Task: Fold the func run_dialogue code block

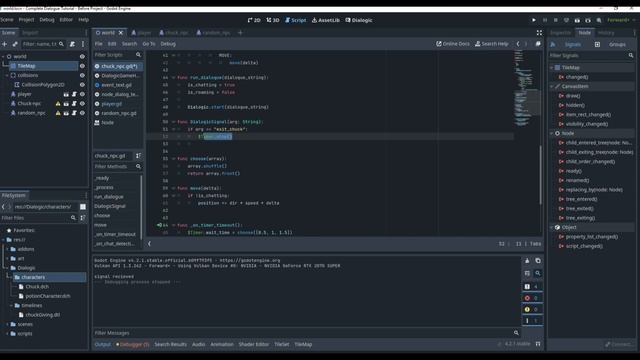Action: pos(173,78)
